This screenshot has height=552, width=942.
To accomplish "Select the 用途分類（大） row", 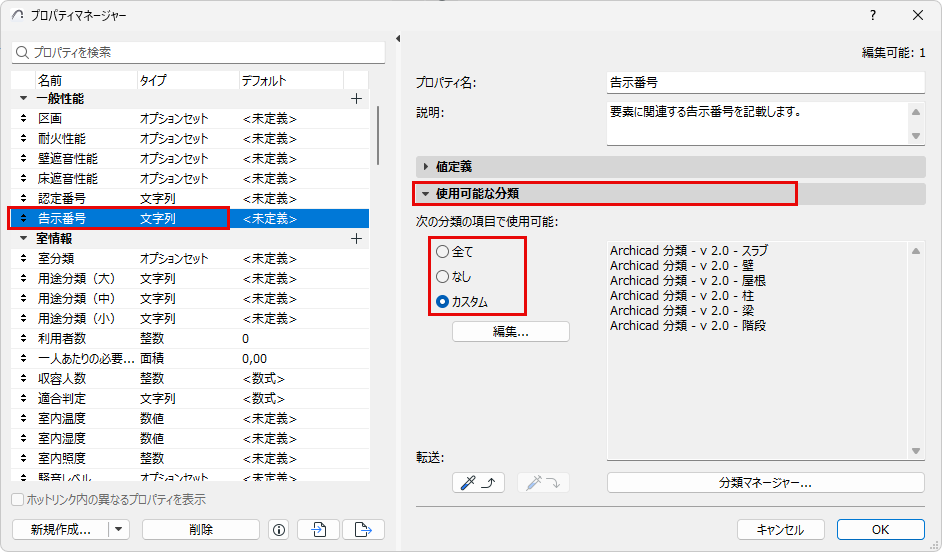I will (x=190, y=279).
